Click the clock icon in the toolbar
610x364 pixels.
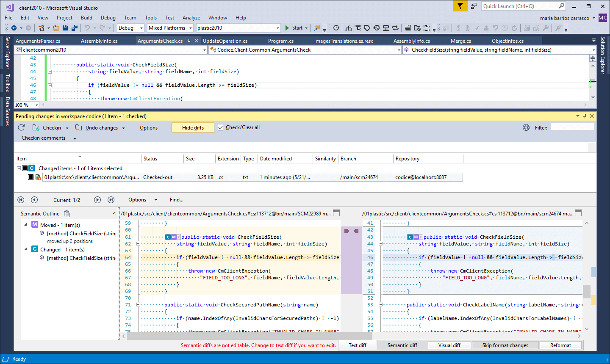336,28
